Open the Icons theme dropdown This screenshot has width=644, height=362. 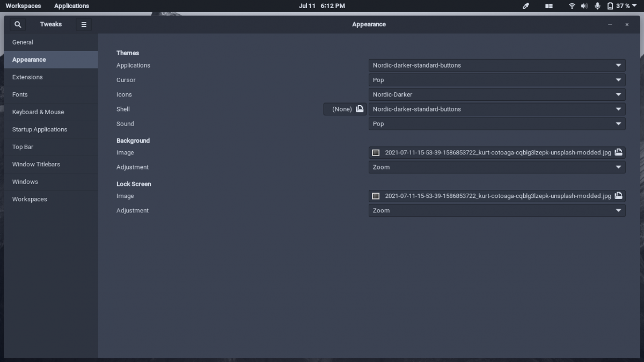(x=496, y=94)
